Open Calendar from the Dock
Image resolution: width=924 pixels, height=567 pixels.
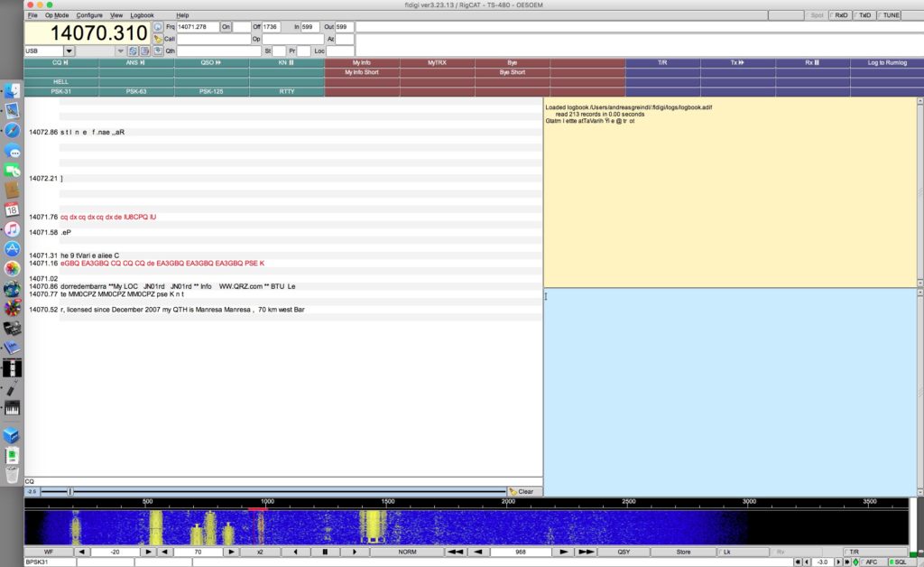(13, 209)
